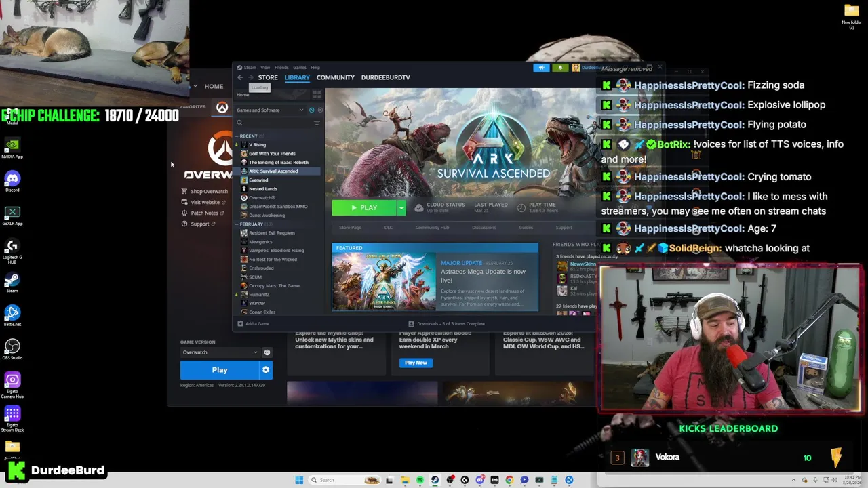Open the View menu in Steam
The width and height of the screenshot is (868, 488).
point(265,68)
